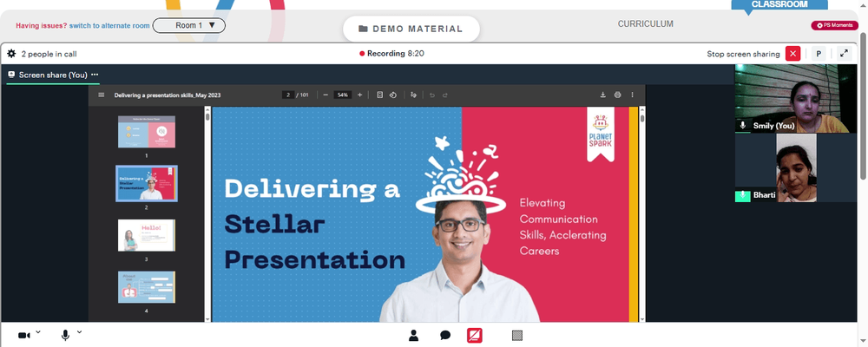Rotate the PDF counterclockwise
Viewport: 868px width, 347px height.
tap(393, 95)
